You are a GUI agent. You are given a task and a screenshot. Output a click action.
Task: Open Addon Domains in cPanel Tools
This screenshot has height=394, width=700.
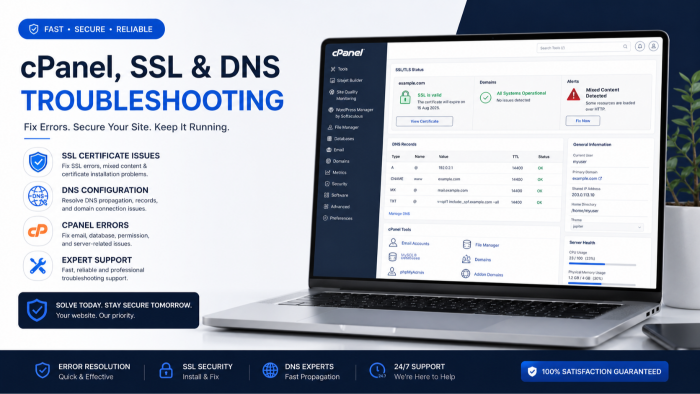tap(483, 274)
